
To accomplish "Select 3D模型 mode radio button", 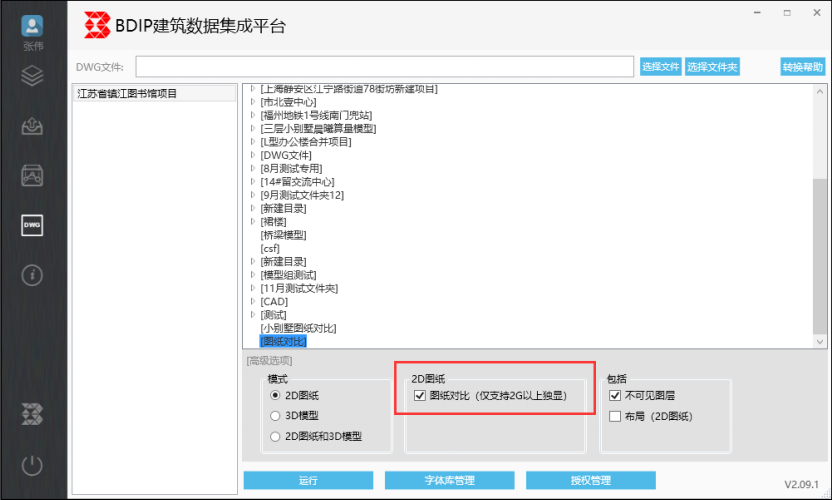I will point(275,416).
